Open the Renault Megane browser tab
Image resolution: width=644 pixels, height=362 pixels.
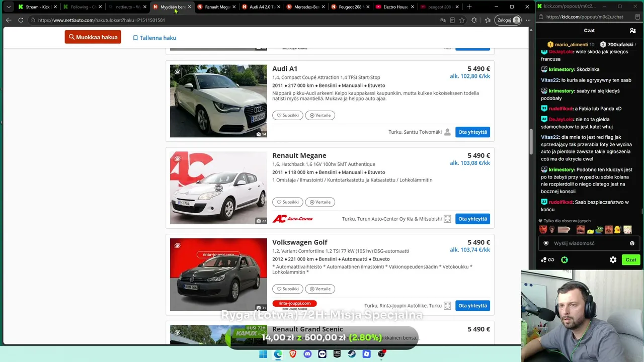217,7
